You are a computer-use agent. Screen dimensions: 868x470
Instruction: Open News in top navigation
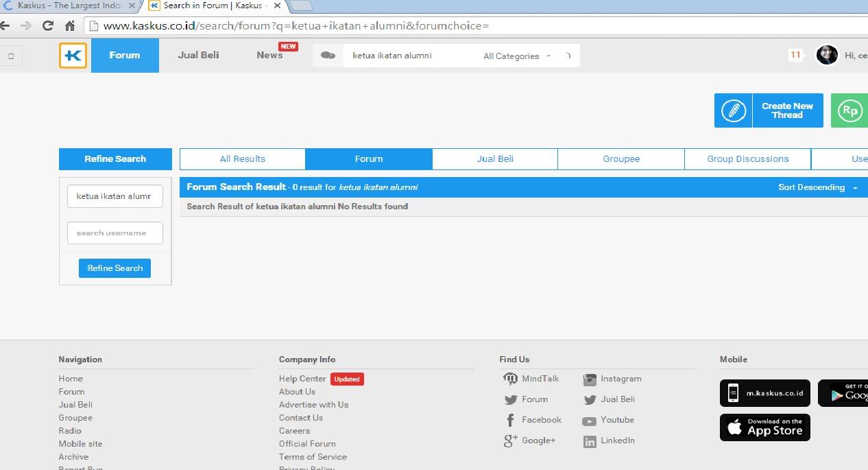[x=270, y=56]
